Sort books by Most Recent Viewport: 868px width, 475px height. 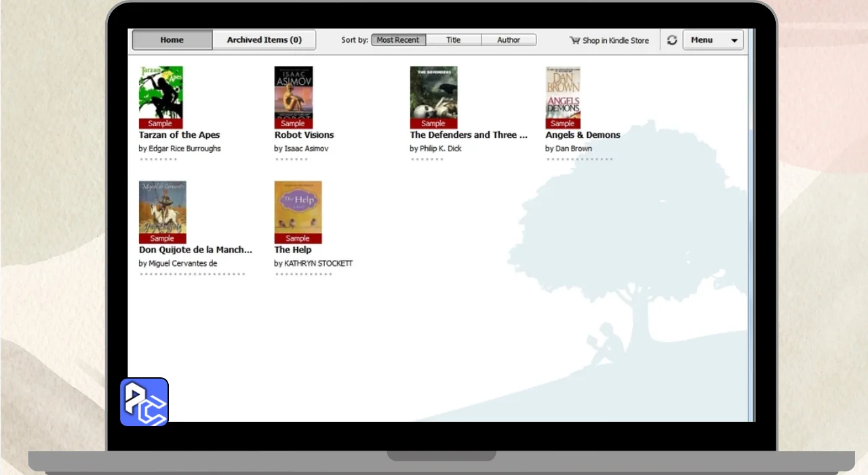coord(399,40)
